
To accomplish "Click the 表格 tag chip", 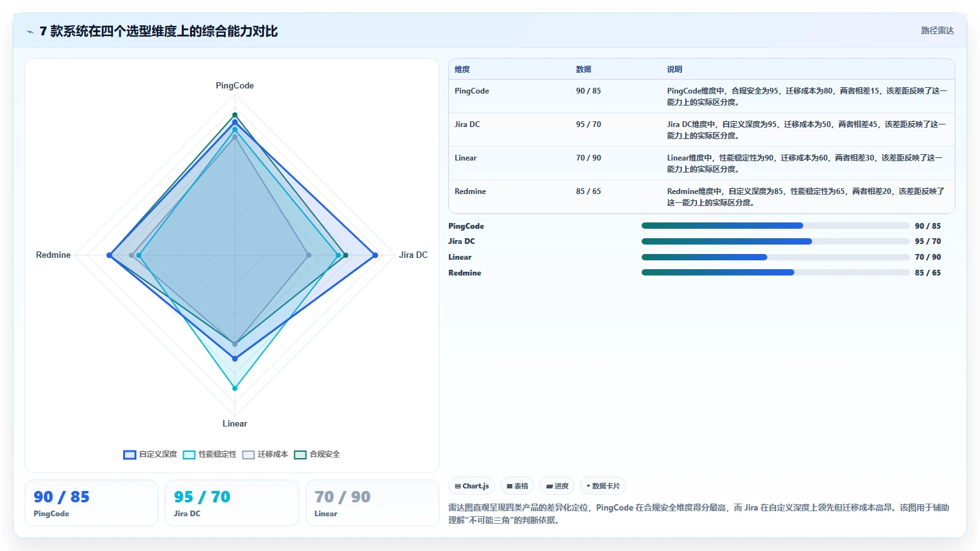I will coord(517,486).
